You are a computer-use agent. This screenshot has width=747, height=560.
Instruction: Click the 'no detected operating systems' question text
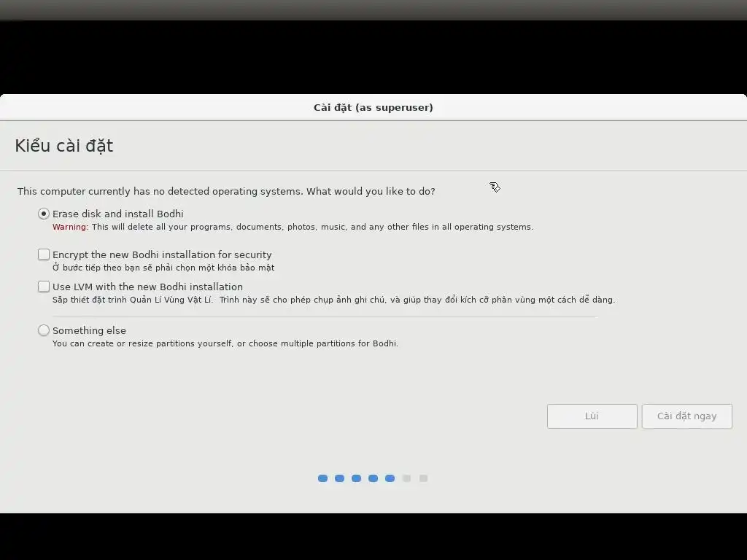(226, 192)
